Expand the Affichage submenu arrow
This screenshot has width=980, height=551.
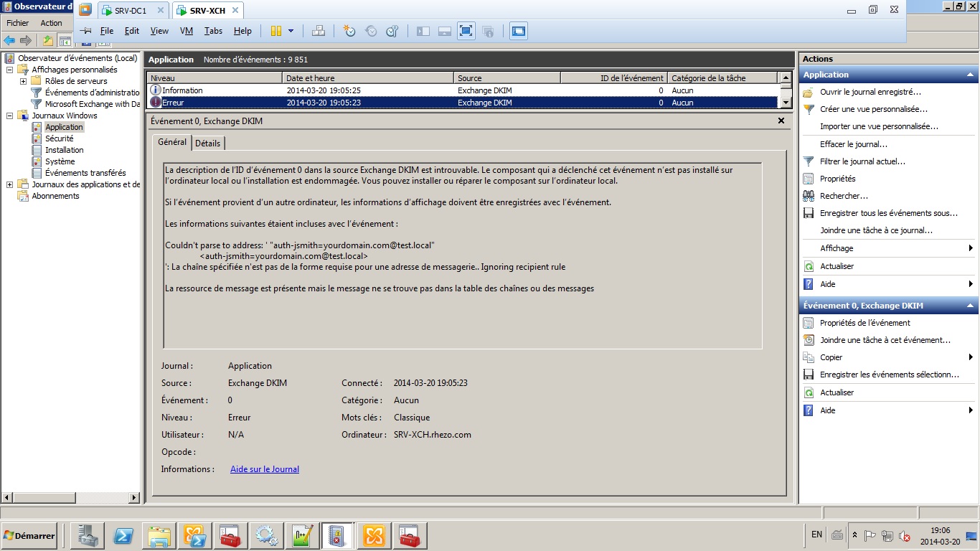[x=971, y=248]
